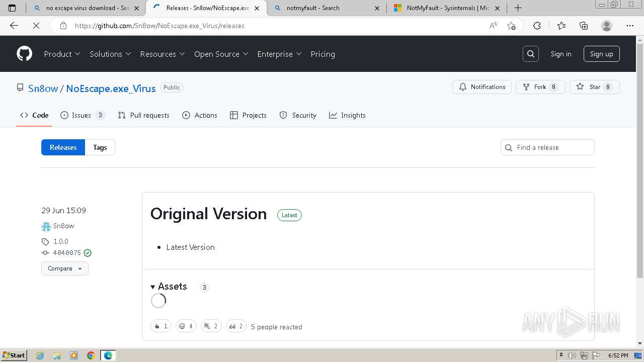644x362 pixels.
Task: Open Internet Explorer from the taskbar
Action: 40,355
